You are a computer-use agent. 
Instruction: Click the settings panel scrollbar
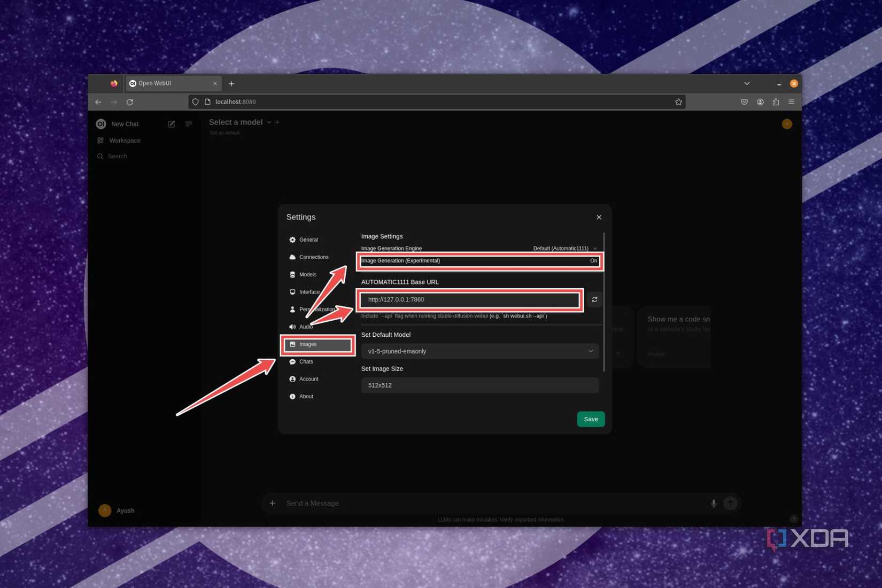pos(604,302)
